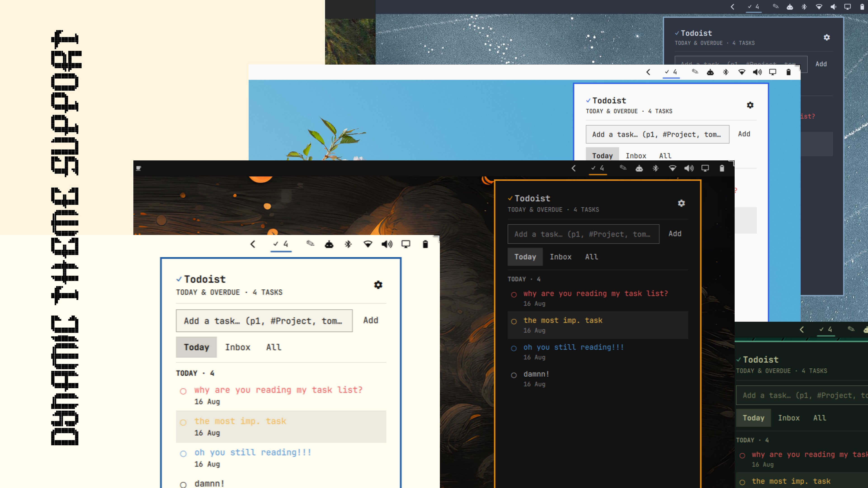Open settings gear in cream Todoist panel

[378, 285]
